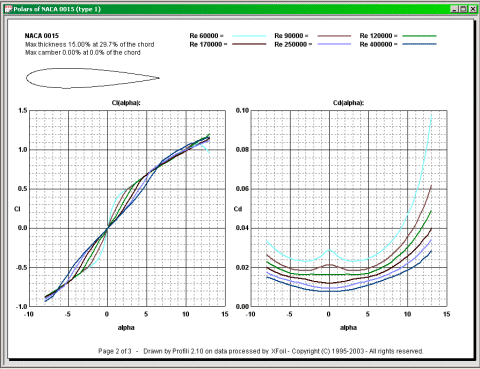The image size is (480, 369).
Task: Click the curve intersection at origin of the Cl chart
Action: tap(107, 228)
